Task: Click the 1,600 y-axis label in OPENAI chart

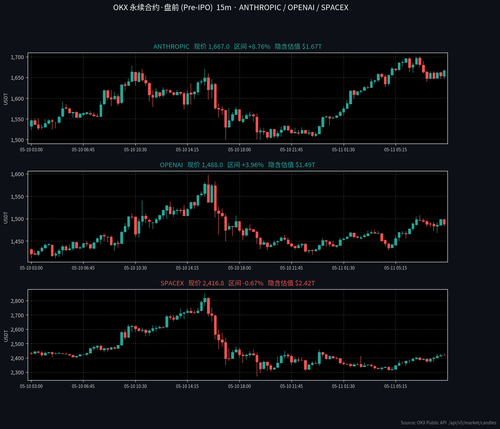Action: coord(17,174)
